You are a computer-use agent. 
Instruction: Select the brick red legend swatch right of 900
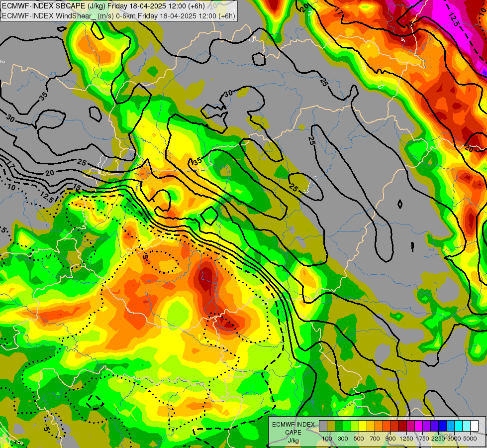pos(395,426)
